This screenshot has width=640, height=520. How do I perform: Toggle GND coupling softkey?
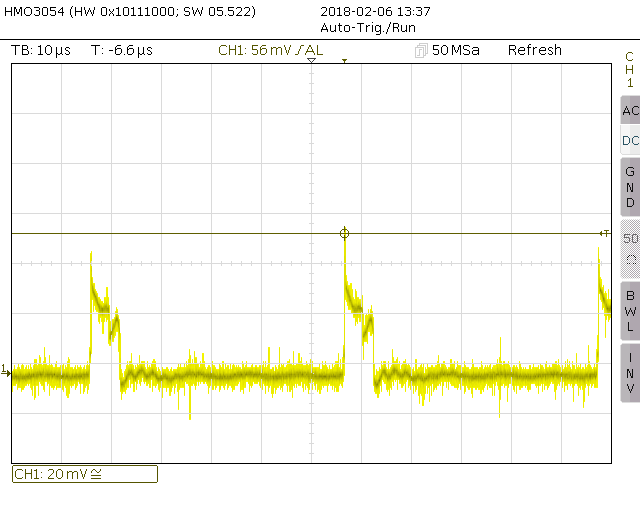pos(630,187)
